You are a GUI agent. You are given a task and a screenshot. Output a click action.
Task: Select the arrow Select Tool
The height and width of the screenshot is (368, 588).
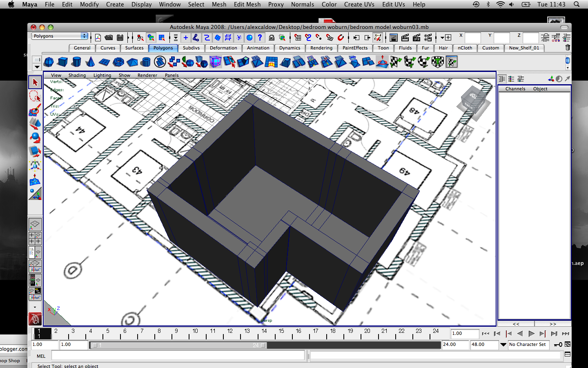pyautogui.click(x=35, y=82)
